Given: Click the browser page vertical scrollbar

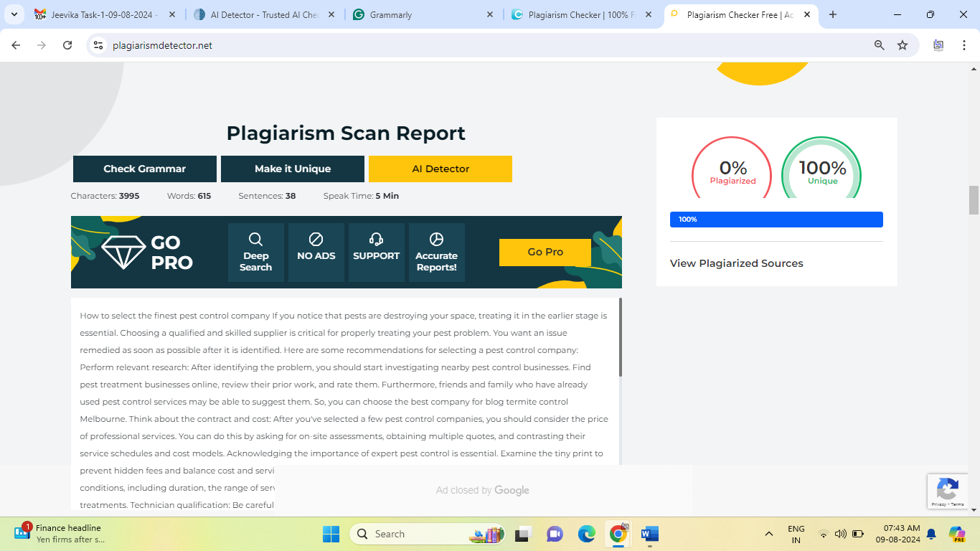Looking at the screenshot, I should (x=974, y=199).
